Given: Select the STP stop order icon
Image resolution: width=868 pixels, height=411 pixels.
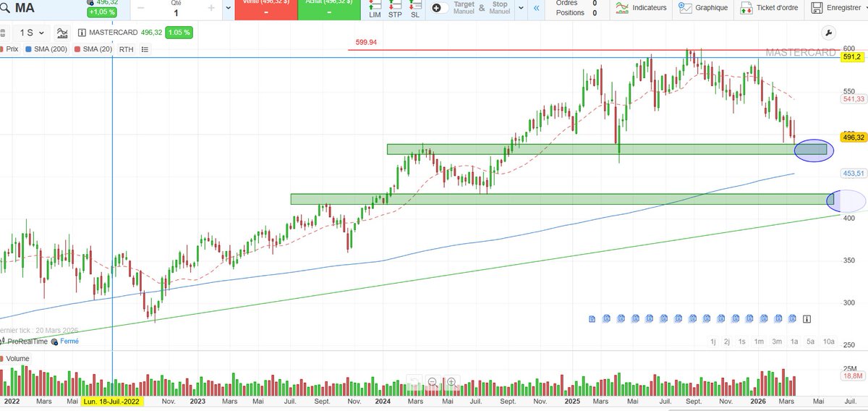Looking at the screenshot, I should tap(395, 9).
